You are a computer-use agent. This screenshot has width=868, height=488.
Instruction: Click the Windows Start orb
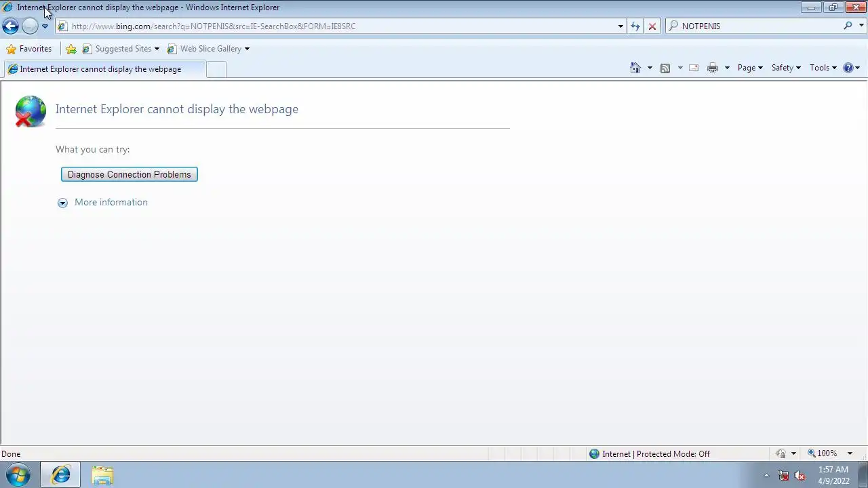click(x=18, y=475)
